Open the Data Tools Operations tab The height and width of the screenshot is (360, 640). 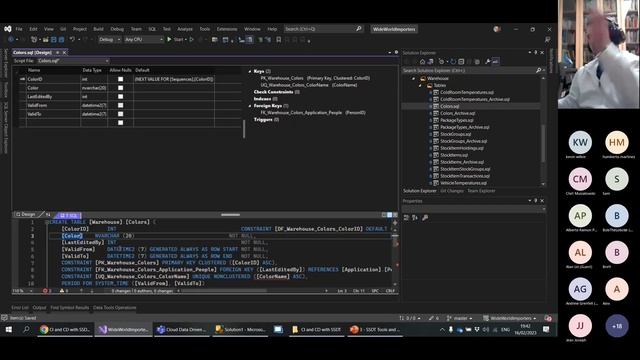(x=115, y=308)
